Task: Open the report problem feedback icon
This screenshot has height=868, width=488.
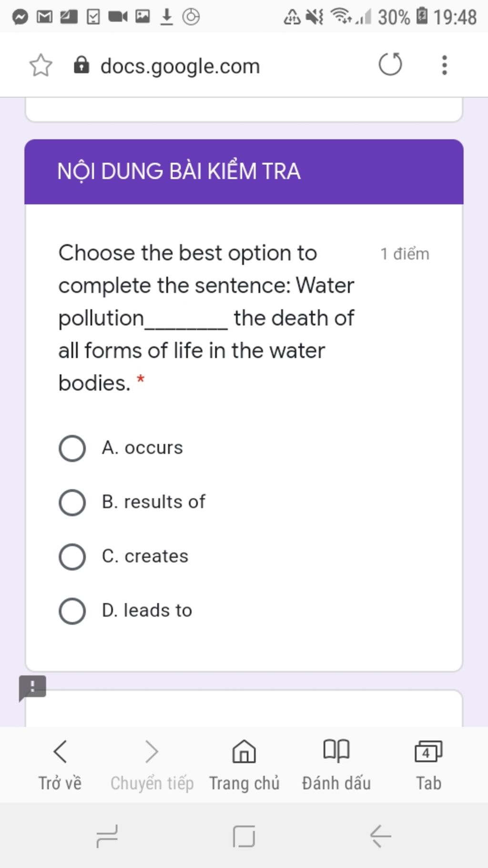Action: click(x=32, y=688)
